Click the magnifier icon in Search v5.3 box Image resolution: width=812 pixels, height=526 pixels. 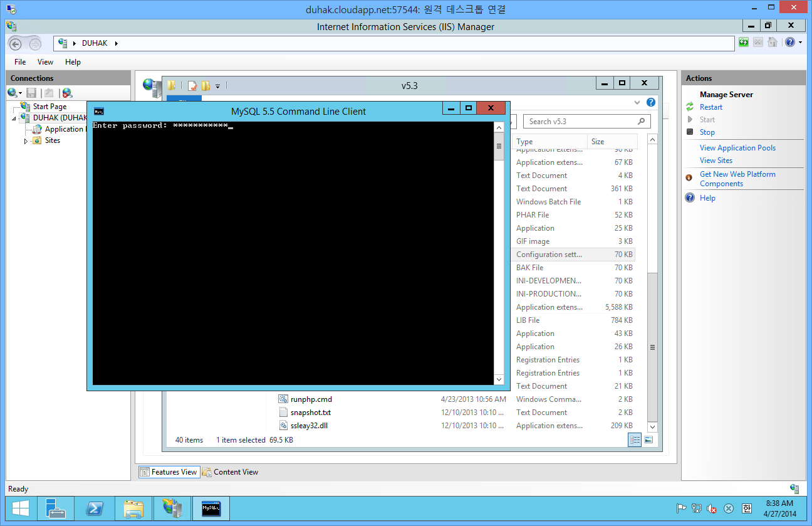(641, 122)
